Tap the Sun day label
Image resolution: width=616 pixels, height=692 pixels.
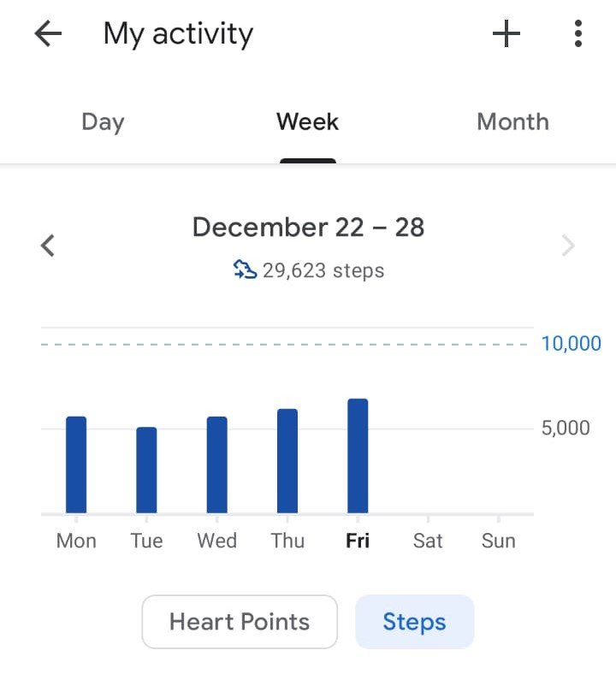[x=499, y=541]
